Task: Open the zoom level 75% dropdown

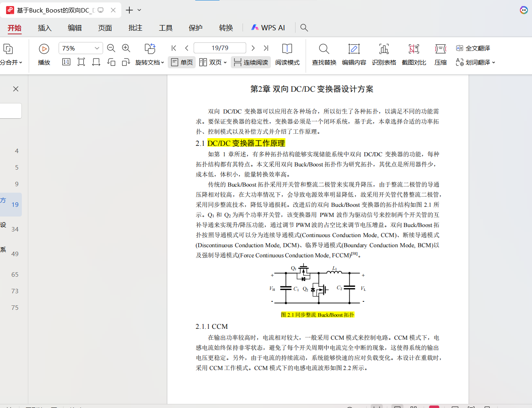Action: pyautogui.click(x=97, y=48)
